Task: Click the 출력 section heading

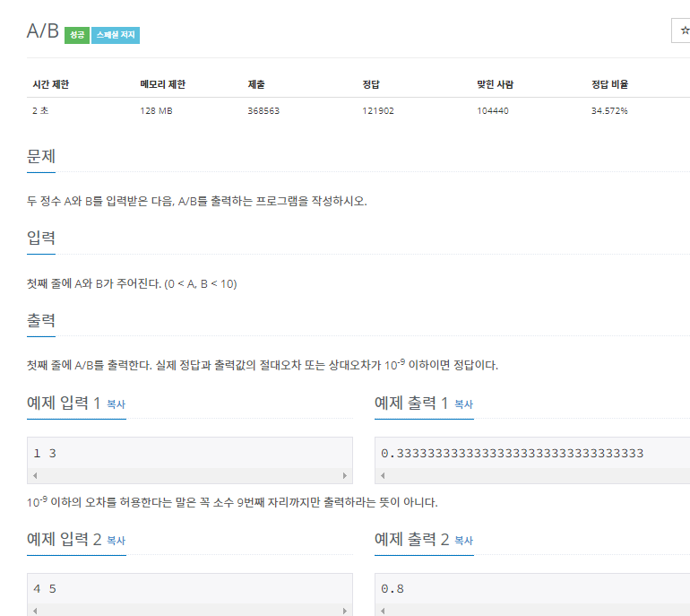Action: [41, 320]
